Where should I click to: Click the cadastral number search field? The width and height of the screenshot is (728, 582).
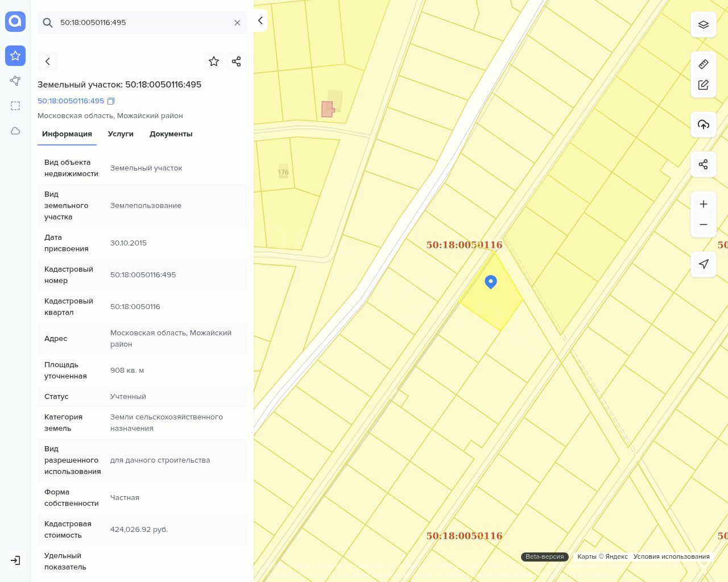(x=142, y=23)
